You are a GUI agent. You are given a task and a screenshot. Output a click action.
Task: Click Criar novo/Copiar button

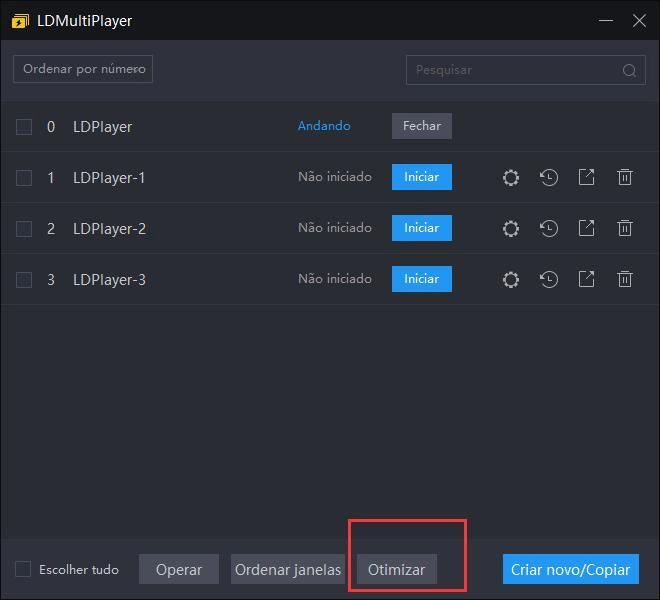[571, 569]
